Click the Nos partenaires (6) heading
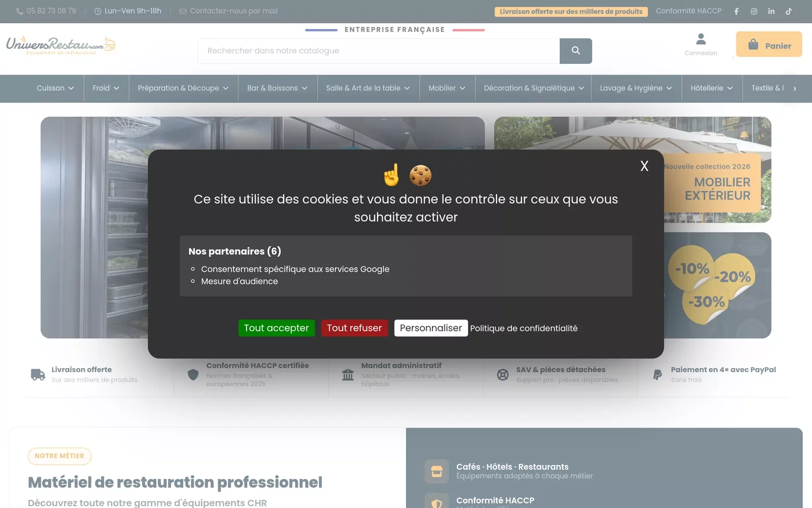This screenshot has width=812, height=508. click(x=235, y=251)
